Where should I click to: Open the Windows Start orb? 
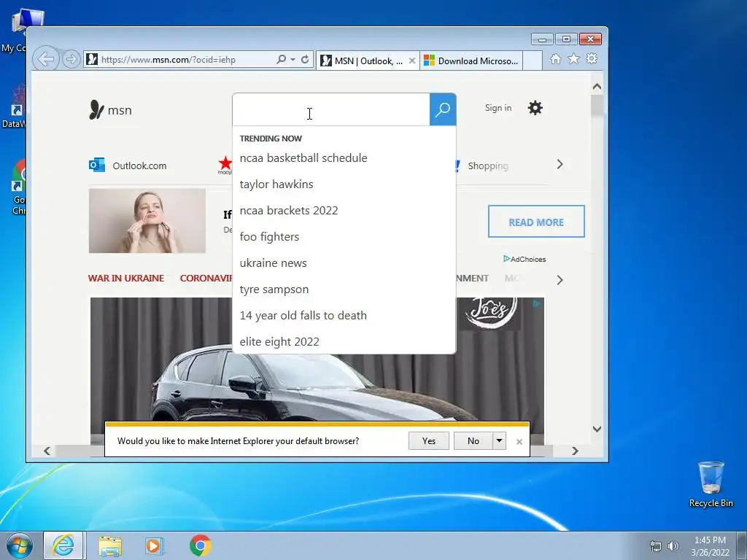coord(20,545)
